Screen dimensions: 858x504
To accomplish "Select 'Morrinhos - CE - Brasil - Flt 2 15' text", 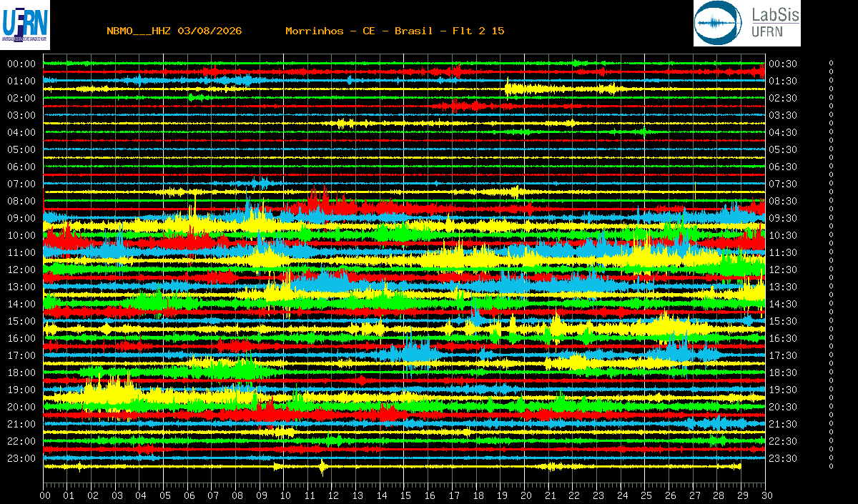I will click(395, 31).
